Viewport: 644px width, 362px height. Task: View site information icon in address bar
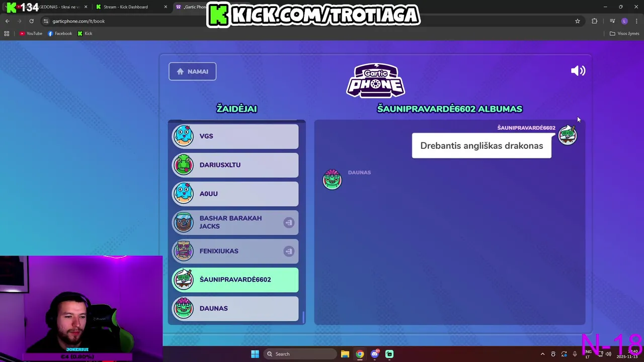coord(46,21)
